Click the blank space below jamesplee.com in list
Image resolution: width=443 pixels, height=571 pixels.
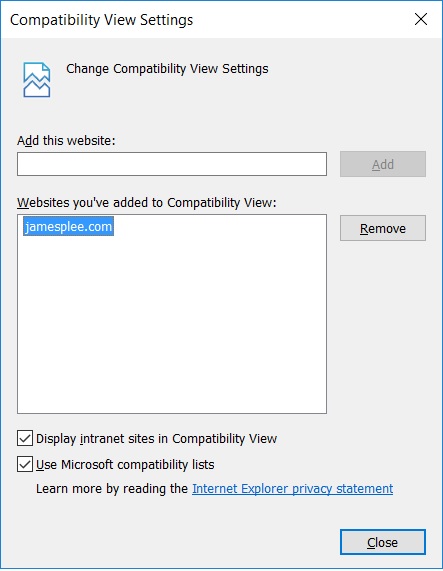[172, 324]
